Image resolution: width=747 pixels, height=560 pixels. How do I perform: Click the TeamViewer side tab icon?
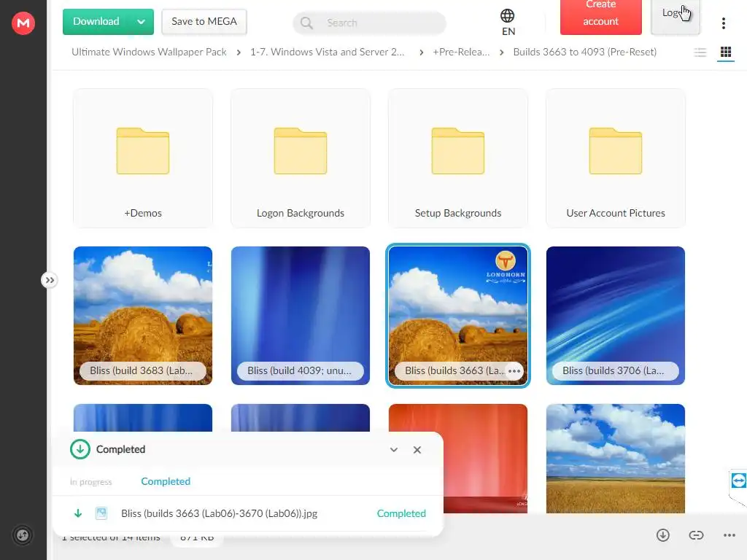(x=738, y=481)
